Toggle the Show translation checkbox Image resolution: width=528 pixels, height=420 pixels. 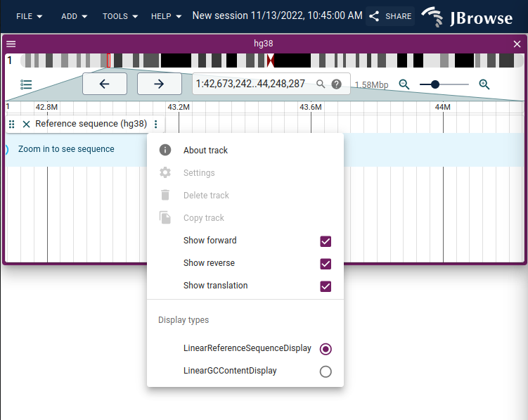point(326,286)
